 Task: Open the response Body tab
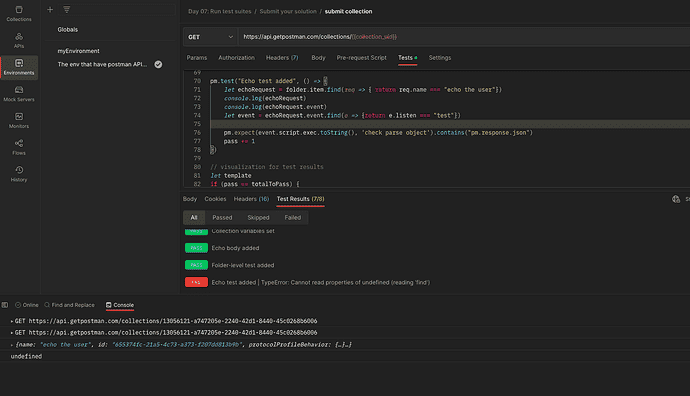(190, 199)
